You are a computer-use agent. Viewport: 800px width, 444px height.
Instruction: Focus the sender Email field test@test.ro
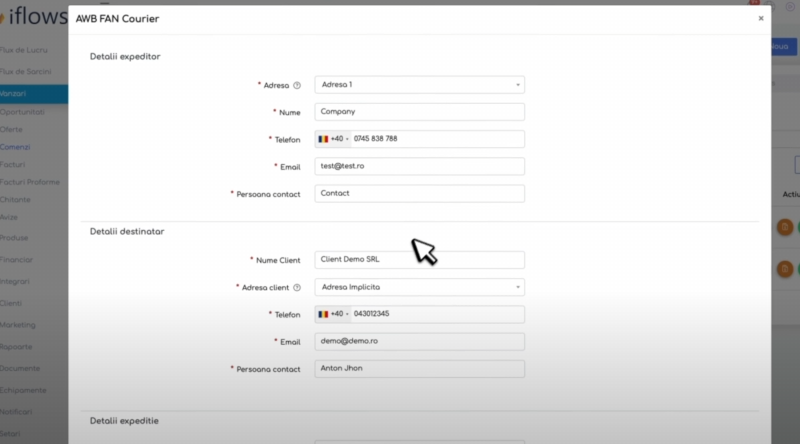419,166
